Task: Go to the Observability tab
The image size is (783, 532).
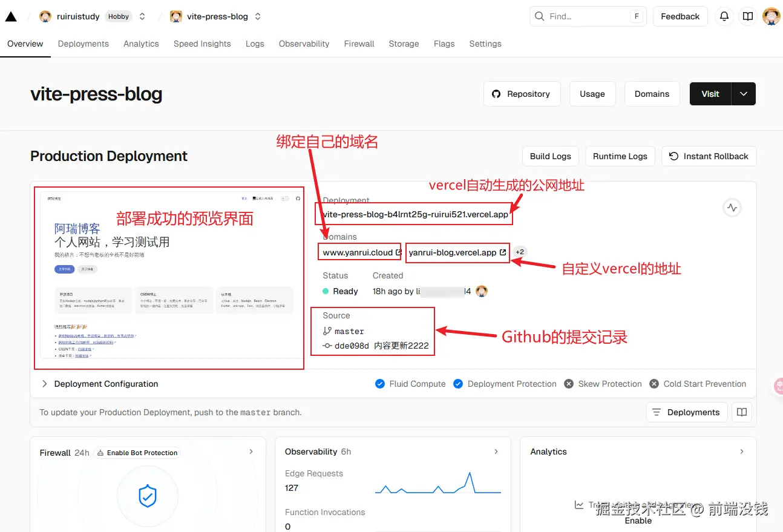Action: coord(304,44)
